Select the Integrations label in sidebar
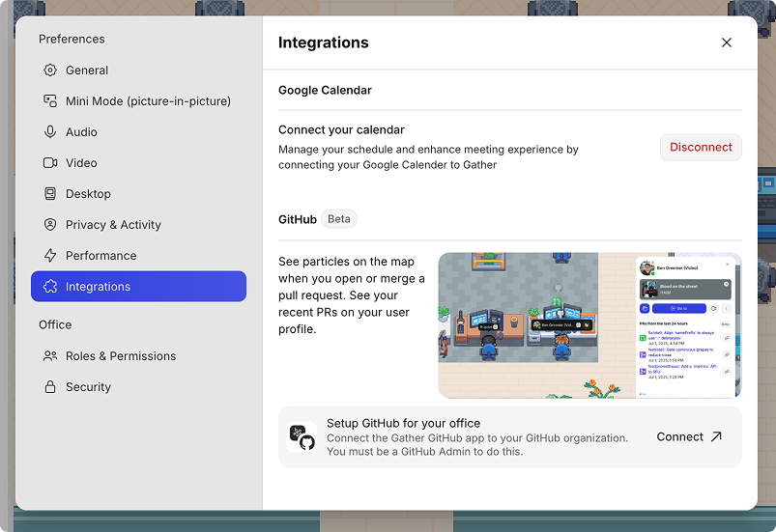Viewport: 776px width, 532px height. [x=98, y=287]
